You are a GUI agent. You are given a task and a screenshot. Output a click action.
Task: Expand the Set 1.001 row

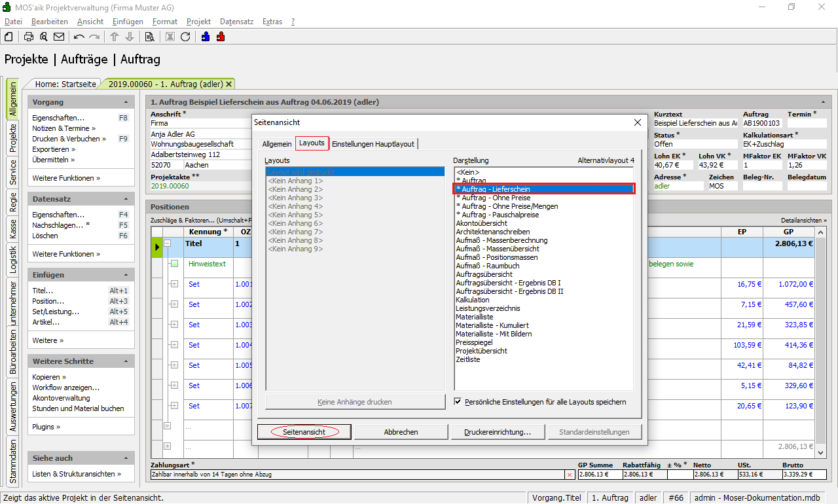coord(174,284)
